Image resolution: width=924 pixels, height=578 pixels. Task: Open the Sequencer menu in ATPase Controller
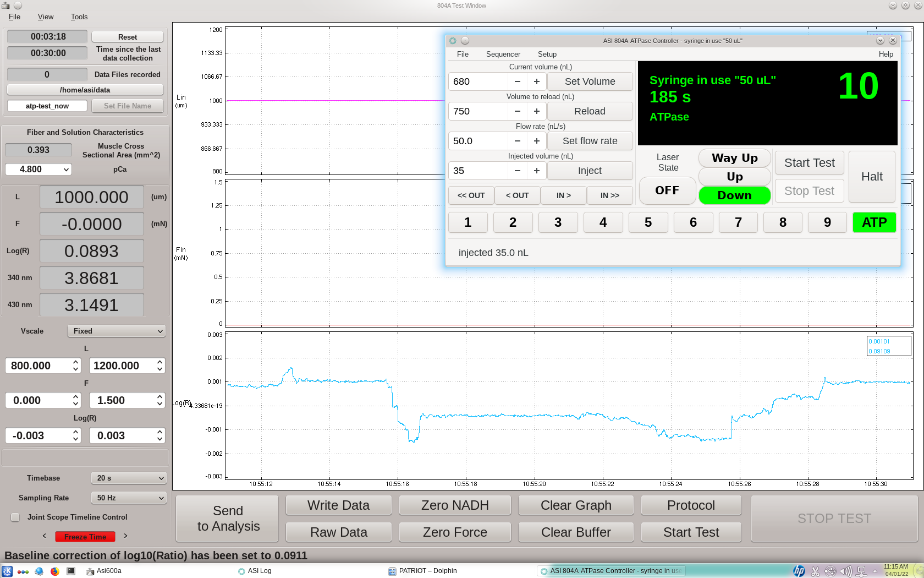[503, 54]
